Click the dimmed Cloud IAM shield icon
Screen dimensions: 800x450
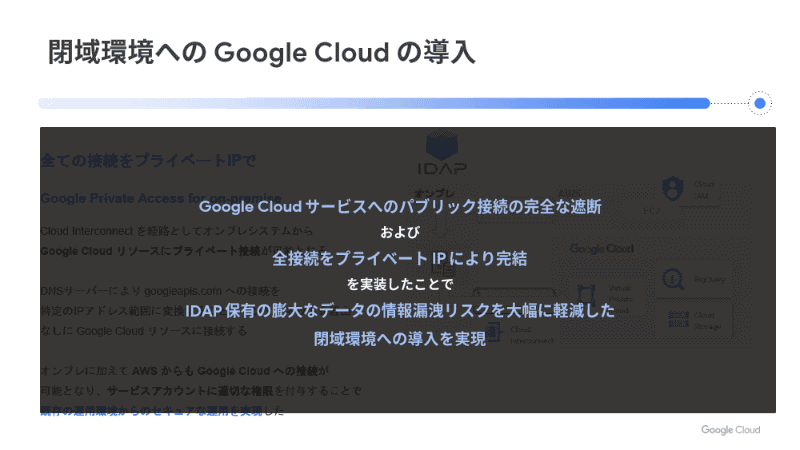pos(672,188)
